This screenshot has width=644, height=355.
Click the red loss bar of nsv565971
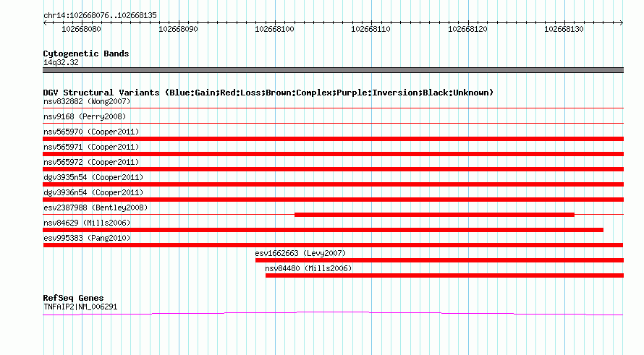tap(333, 154)
